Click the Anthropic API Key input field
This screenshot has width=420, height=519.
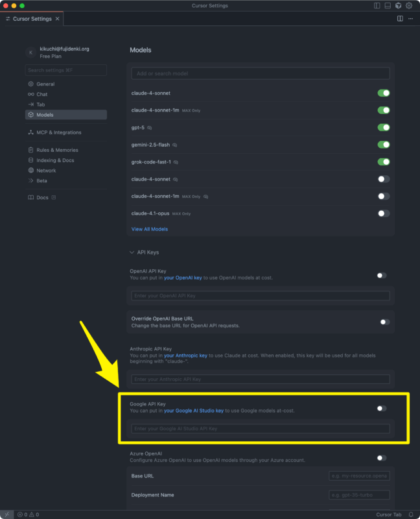tap(261, 380)
